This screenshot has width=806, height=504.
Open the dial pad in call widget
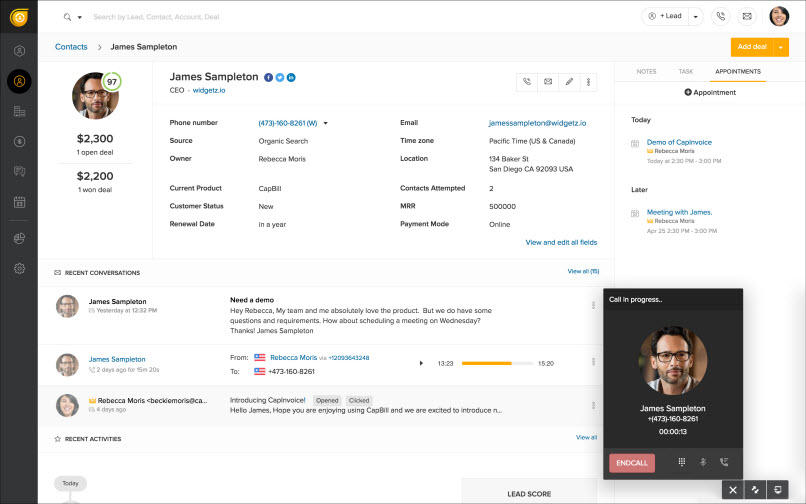click(682, 462)
